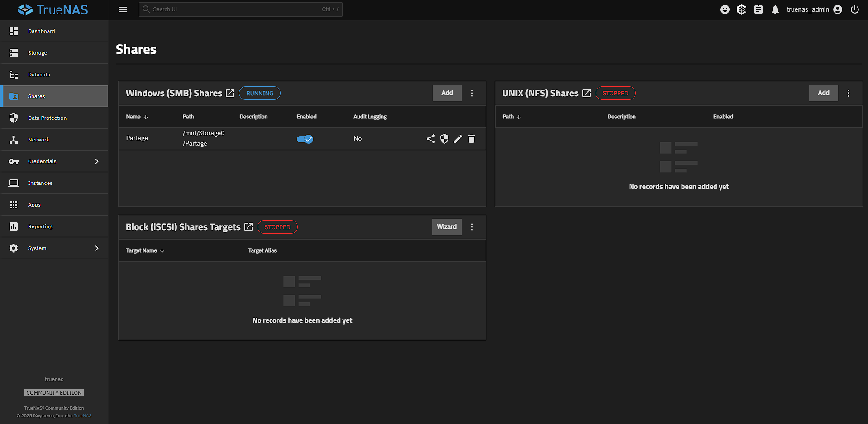Click the NFS STOPPED status badge

coord(615,93)
